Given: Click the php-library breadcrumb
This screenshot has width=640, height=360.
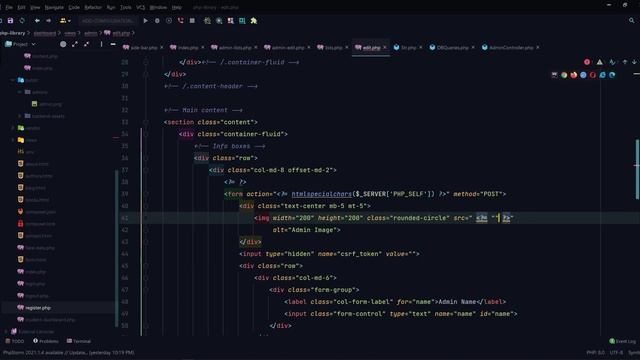Looking at the screenshot, I should coord(12,33).
